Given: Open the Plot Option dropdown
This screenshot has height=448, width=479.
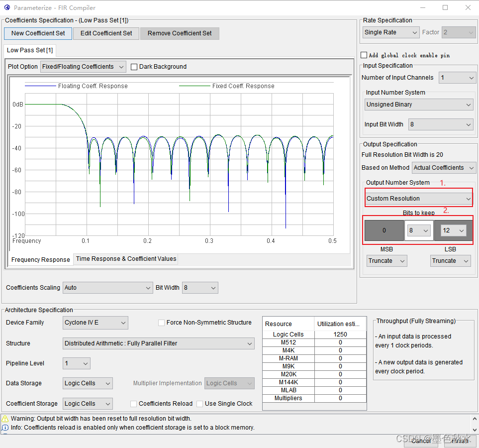Looking at the screenshot, I should pyautogui.click(x=83, y=67).
